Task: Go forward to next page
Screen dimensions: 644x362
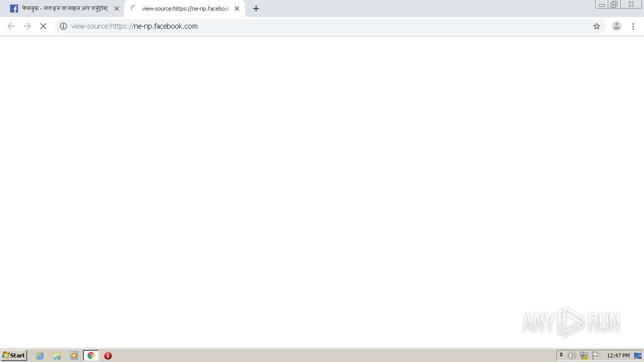Action: (27, 26)
